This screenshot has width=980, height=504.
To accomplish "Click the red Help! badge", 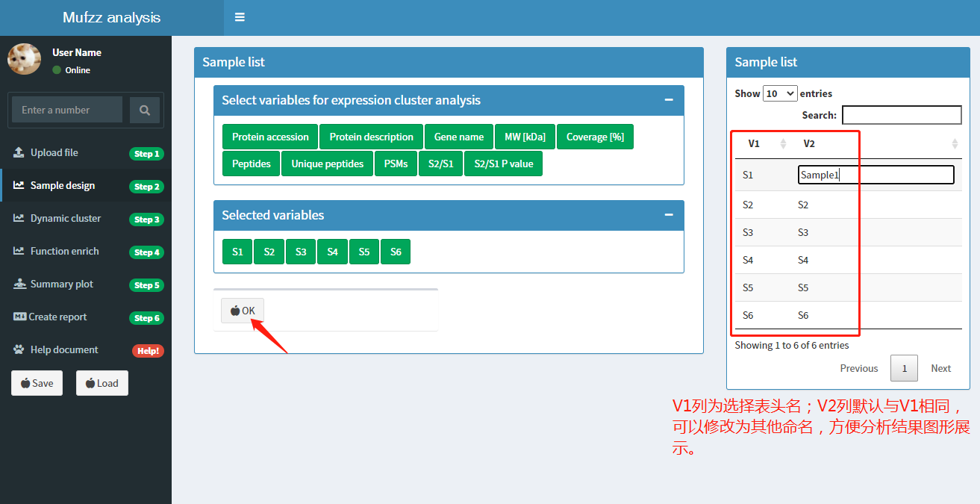I will 148,351.
